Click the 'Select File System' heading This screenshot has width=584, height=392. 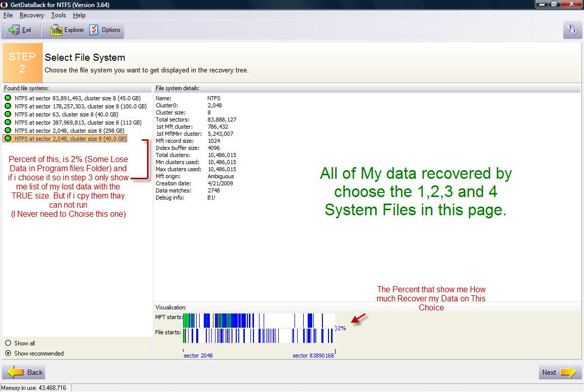(85, 57)
